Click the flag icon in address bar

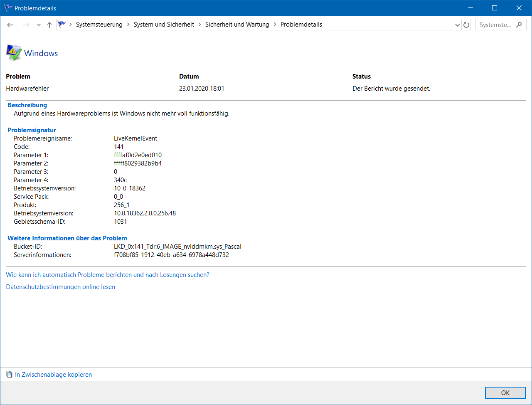[x=62, y=25]
